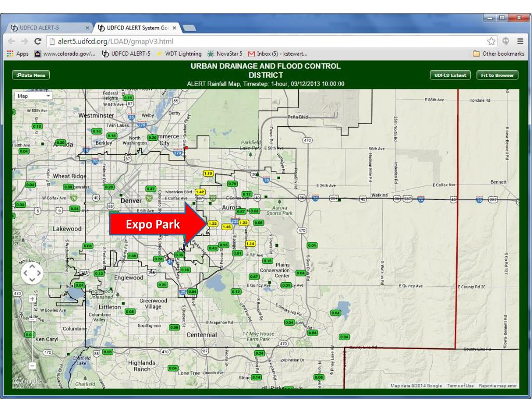Click the green 0.35 rain gauge marker
532x399 pixels.
179,255
